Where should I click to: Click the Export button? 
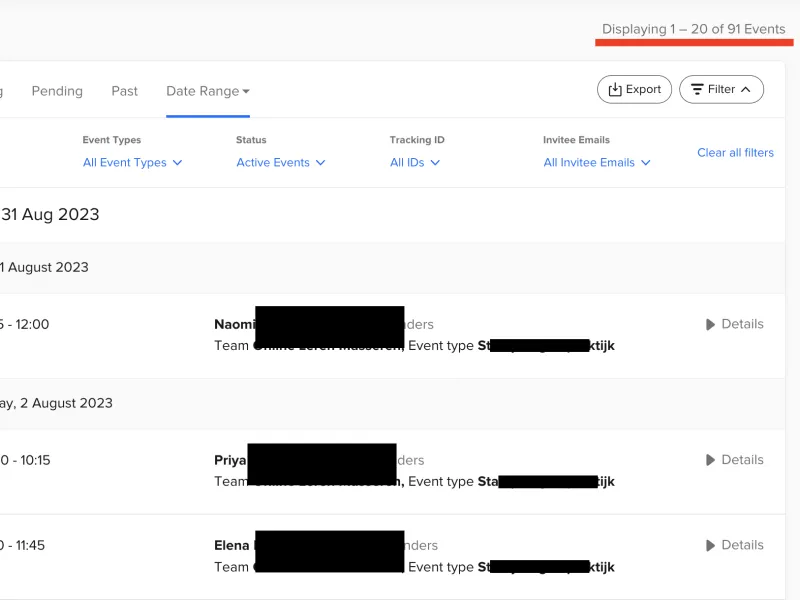tap(634, 89)
